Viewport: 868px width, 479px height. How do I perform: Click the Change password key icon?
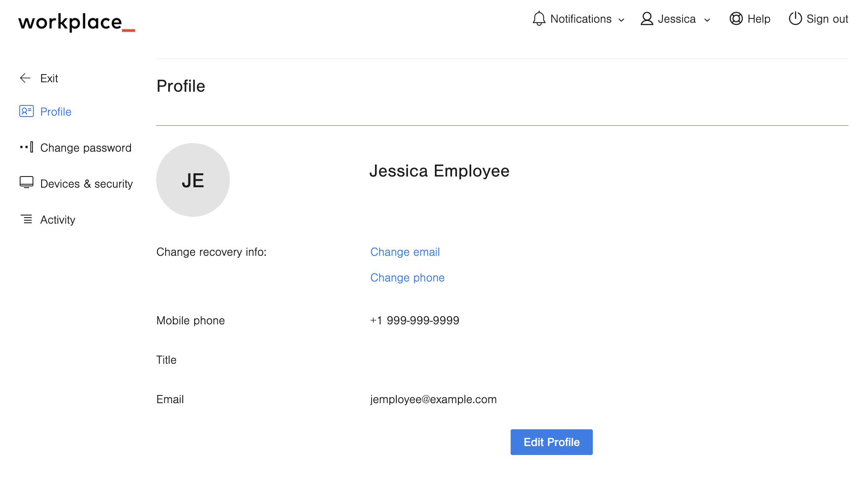click(27, 147)
